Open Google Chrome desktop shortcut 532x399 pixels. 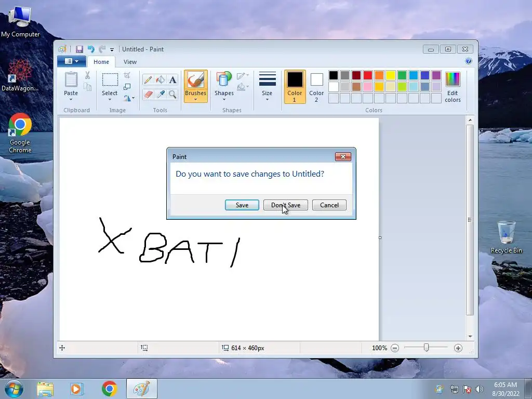click(20, 134)
